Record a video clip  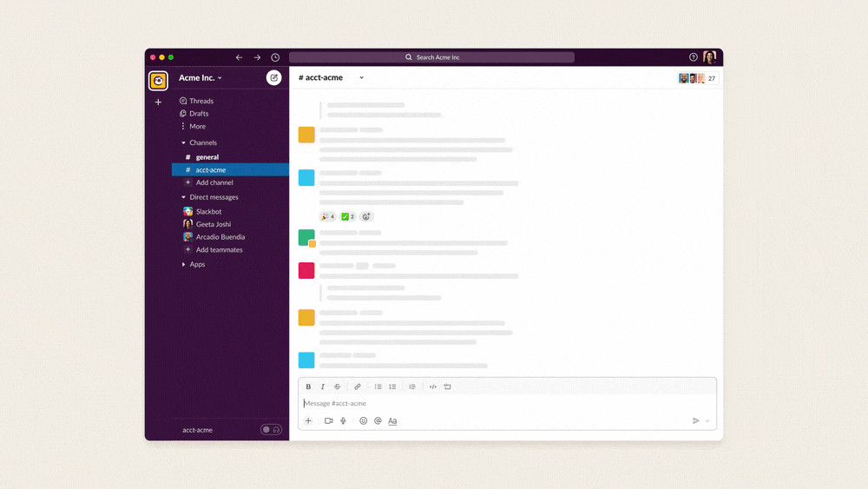pyautogui.click(x=329, y=421)
